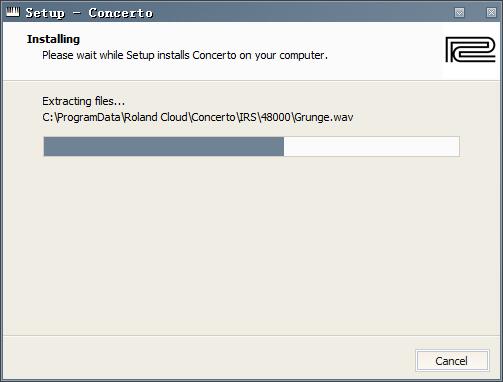
Task: Click the '48000' folder in the path
Action: pos(276,117)
